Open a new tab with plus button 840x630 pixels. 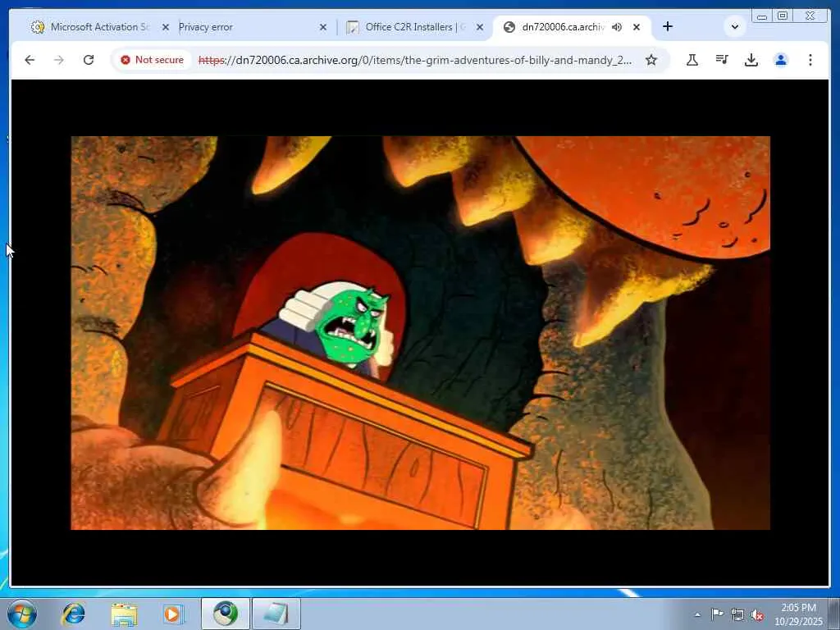point(668,27)
